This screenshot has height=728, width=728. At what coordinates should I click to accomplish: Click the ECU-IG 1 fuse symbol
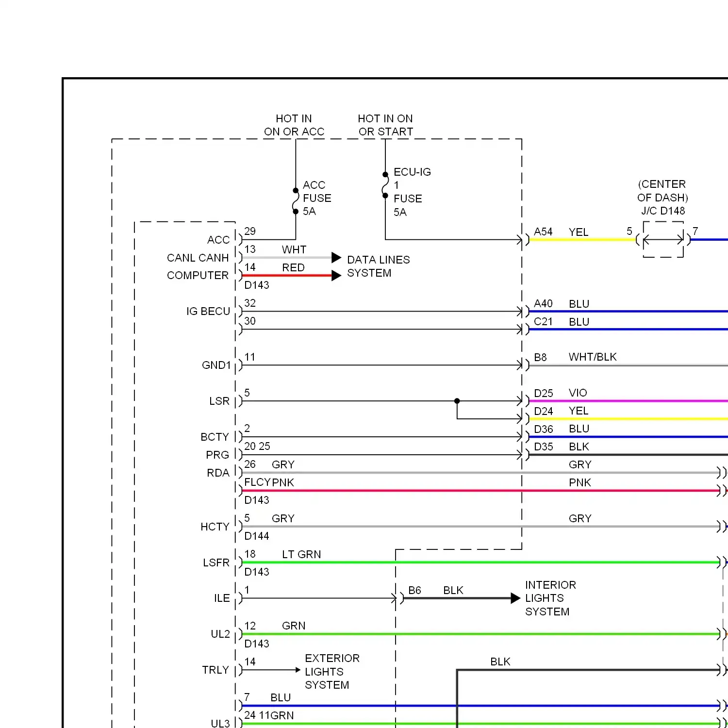[385, 185]
